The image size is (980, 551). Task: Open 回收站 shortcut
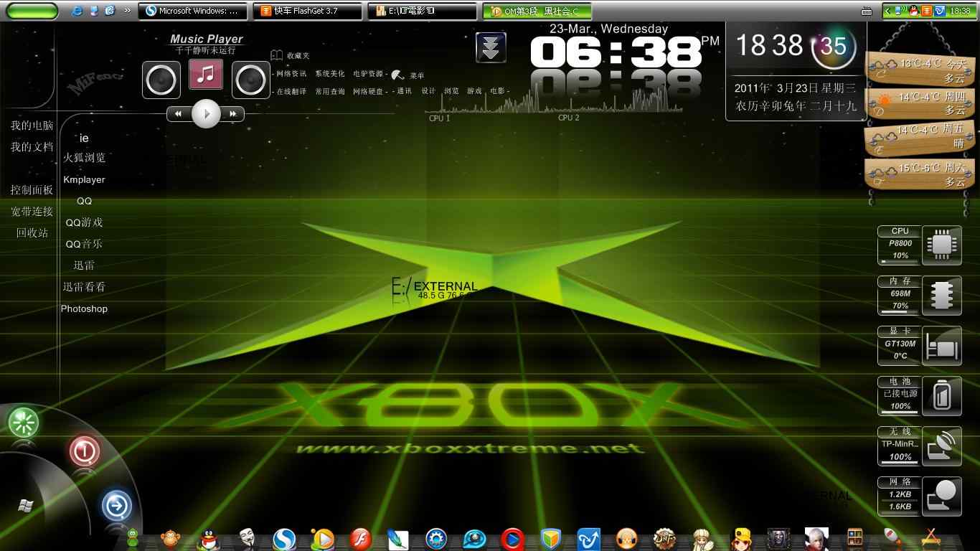(32, 233)
